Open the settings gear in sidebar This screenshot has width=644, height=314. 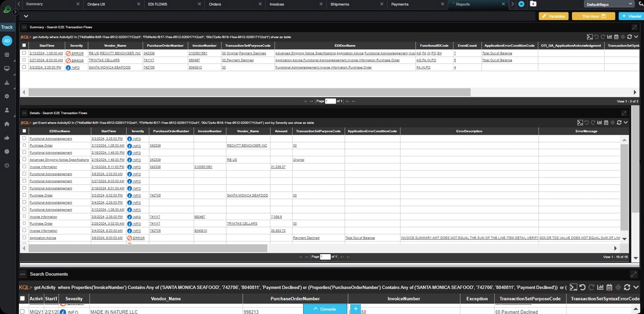pyautogui.click(x=7, y=96)
